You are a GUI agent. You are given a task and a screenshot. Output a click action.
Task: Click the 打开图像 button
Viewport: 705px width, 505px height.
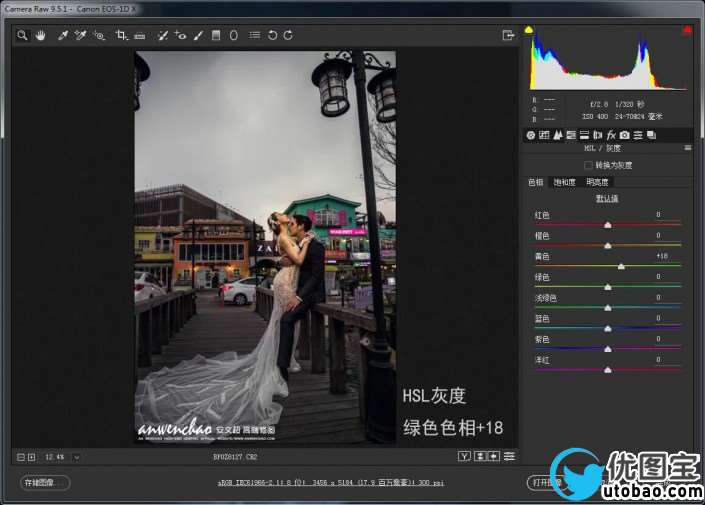pyautogui.click(x=547, y=483)
